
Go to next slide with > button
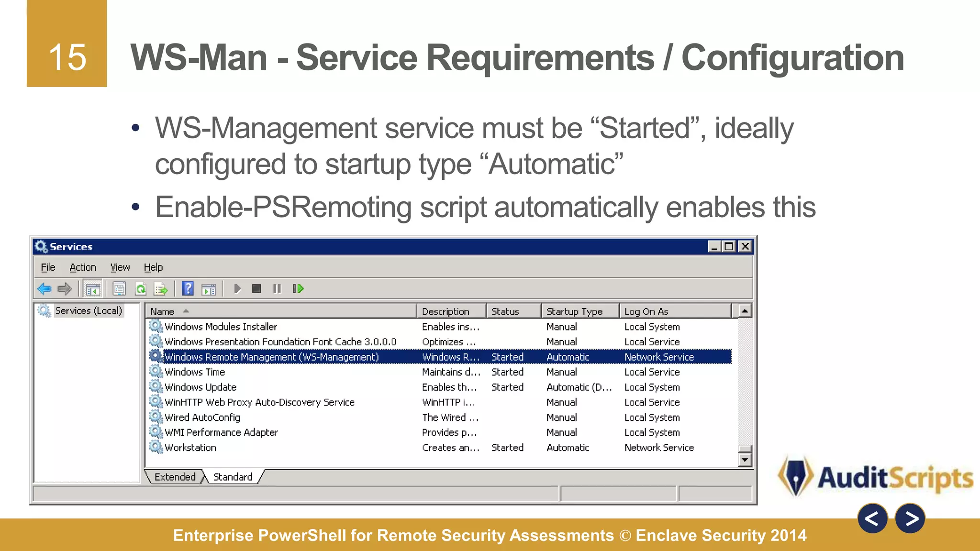910,518
